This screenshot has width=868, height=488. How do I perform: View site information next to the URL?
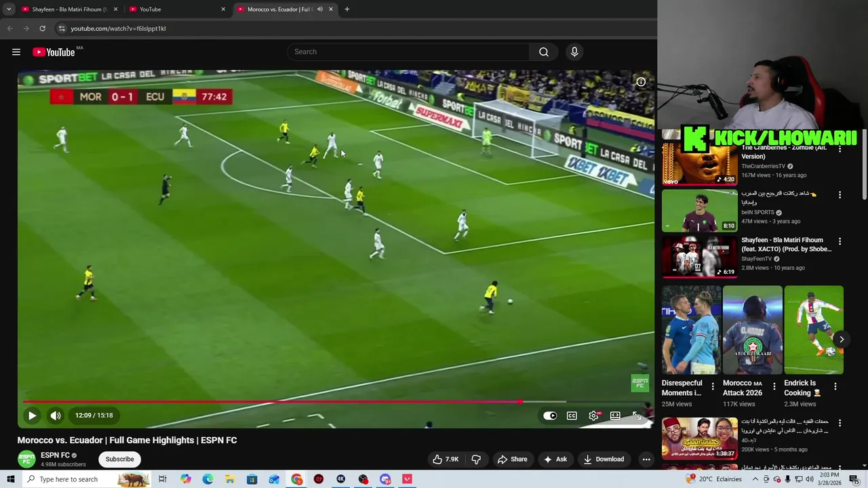click(61, 28)
